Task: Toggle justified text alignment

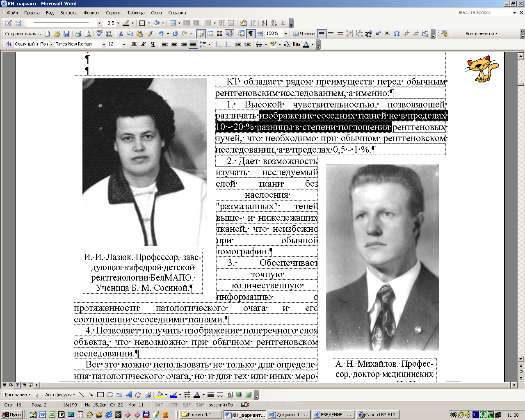Action: click(x=193, y=44)
